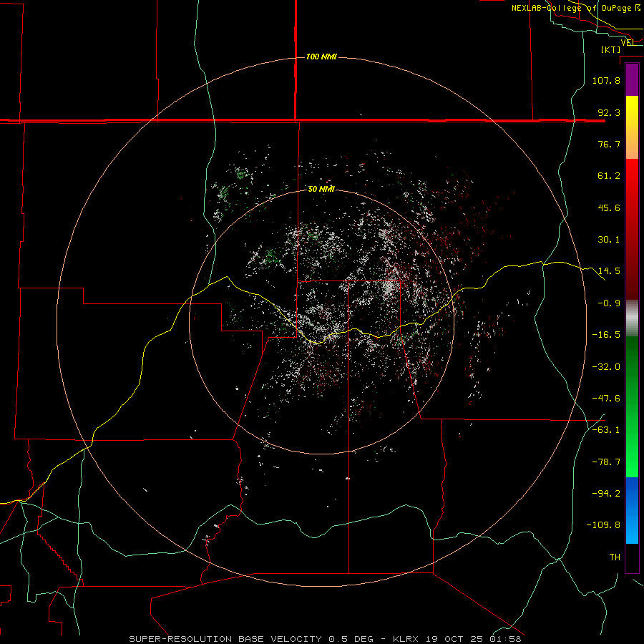
Task: Click the purple segment of the color bar
Action: [x=632, y=79]
